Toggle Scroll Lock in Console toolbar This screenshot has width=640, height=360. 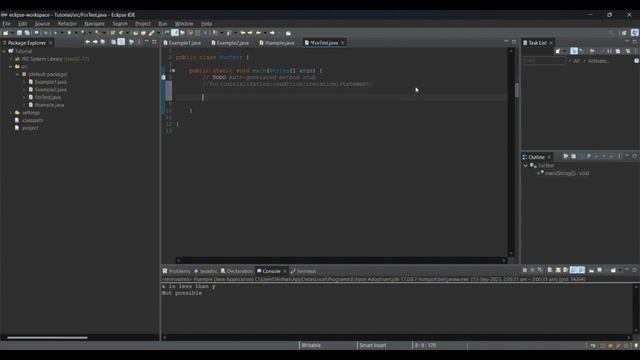(558, 270)
